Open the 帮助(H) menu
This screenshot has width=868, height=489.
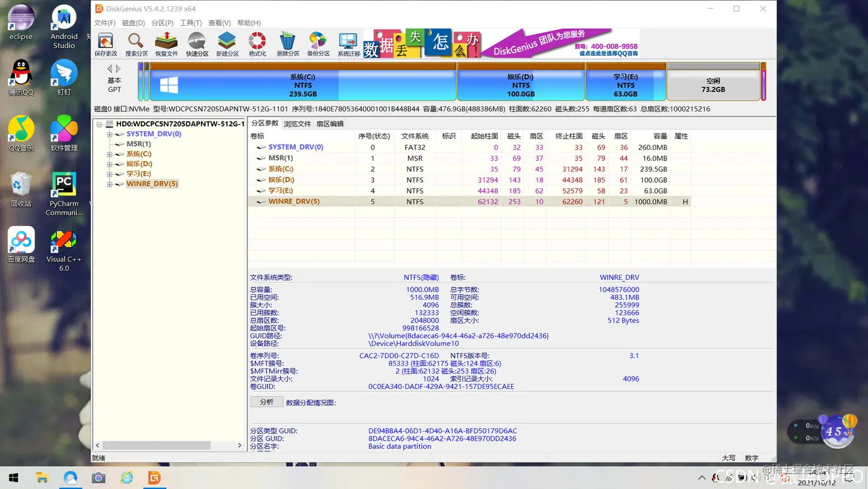(249, 23)
